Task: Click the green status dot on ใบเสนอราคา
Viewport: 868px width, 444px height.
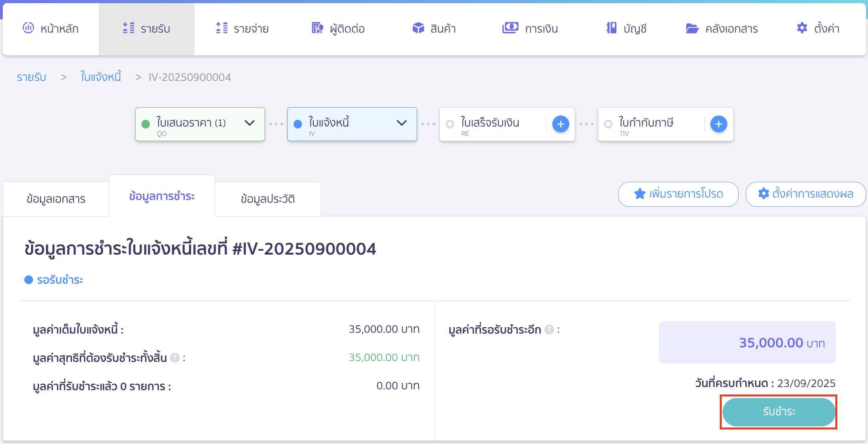Action: click(145, 124)
